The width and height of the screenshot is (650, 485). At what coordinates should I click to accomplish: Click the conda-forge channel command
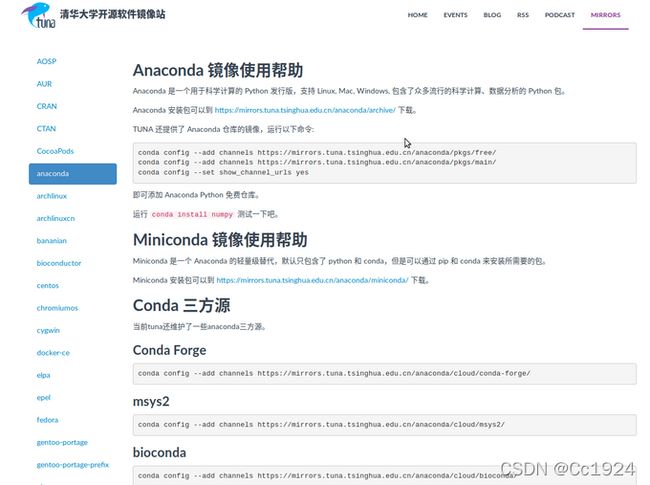click(334, 373)
